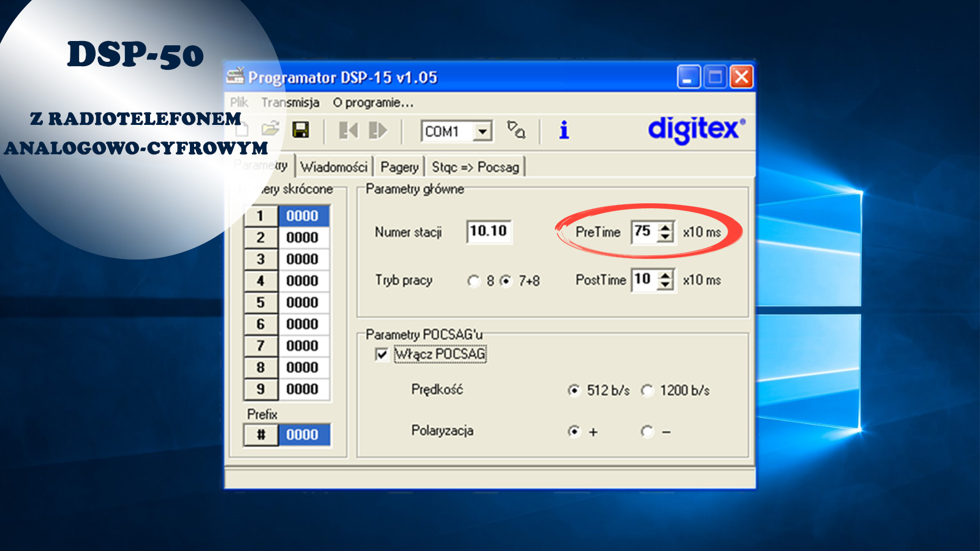Save the configuration with floppy disk icon
The width and height of the screenshot is (980, 551).
pyautogui.click(x=302, y=129)
